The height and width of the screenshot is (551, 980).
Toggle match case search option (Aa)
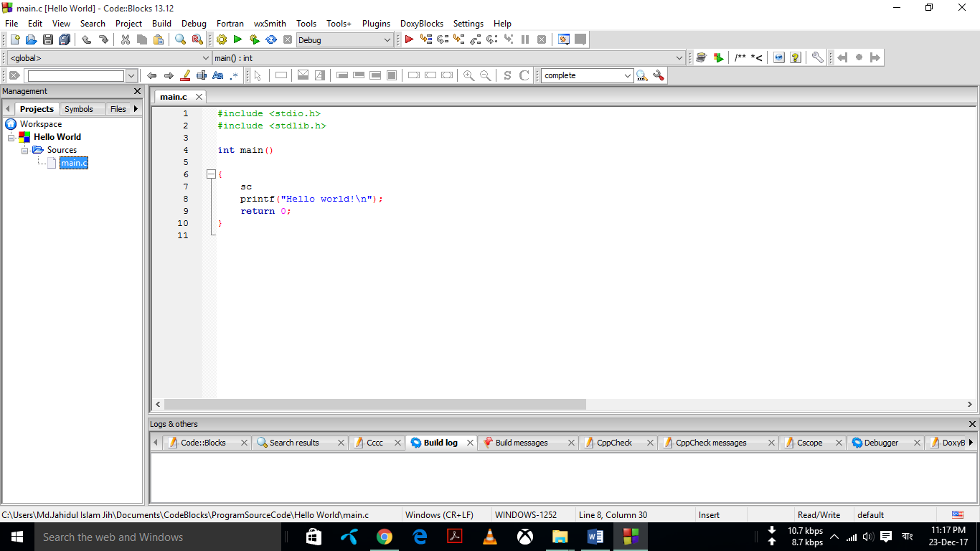point(218,75)
